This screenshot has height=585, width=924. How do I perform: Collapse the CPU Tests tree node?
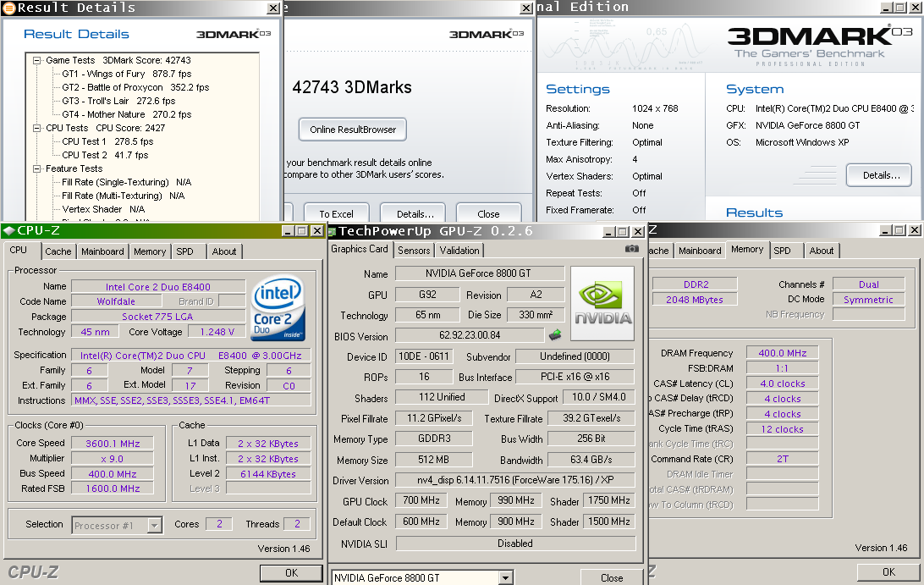click(x=37, y=128)
